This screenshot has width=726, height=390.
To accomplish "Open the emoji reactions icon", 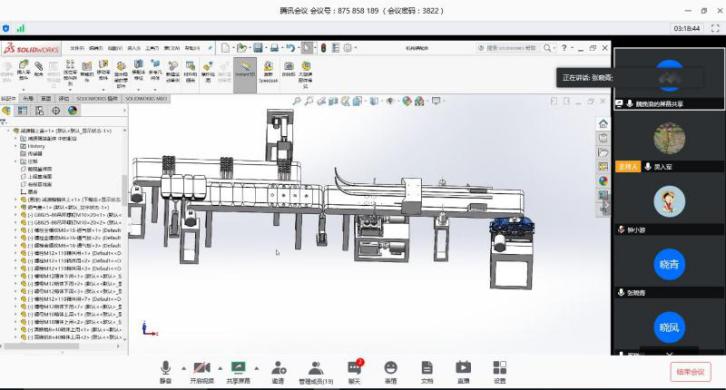I will point(391,372).
